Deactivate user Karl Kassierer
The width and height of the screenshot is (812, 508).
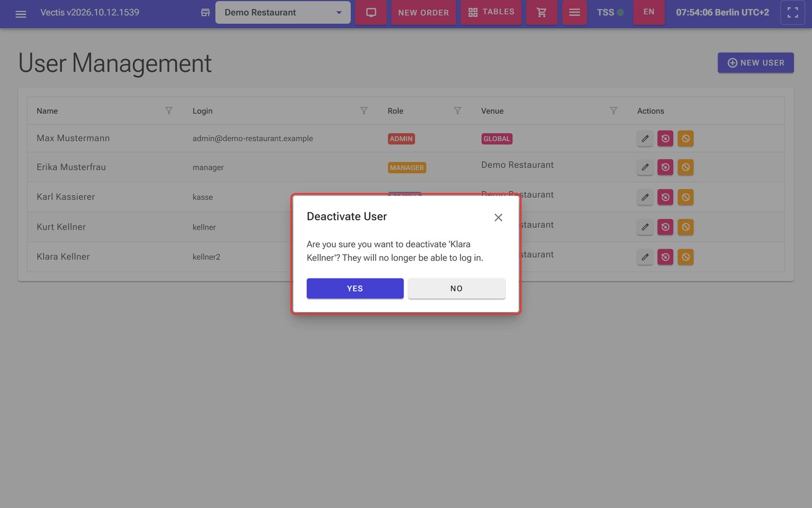click(686, 197)
